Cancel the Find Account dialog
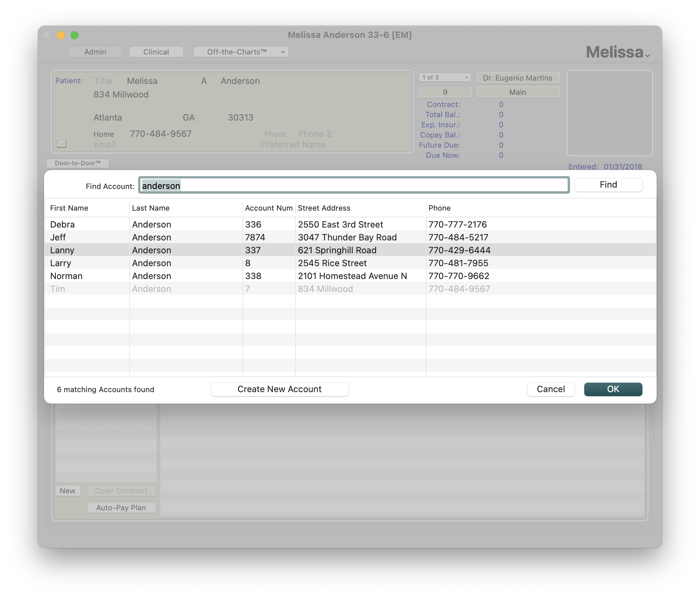 [550, 389]
